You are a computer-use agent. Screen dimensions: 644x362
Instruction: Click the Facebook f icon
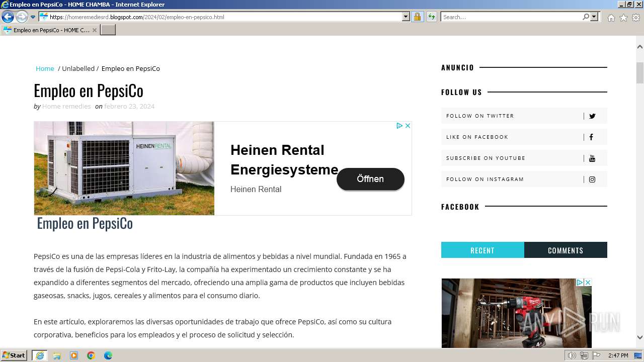click(591, 137)
